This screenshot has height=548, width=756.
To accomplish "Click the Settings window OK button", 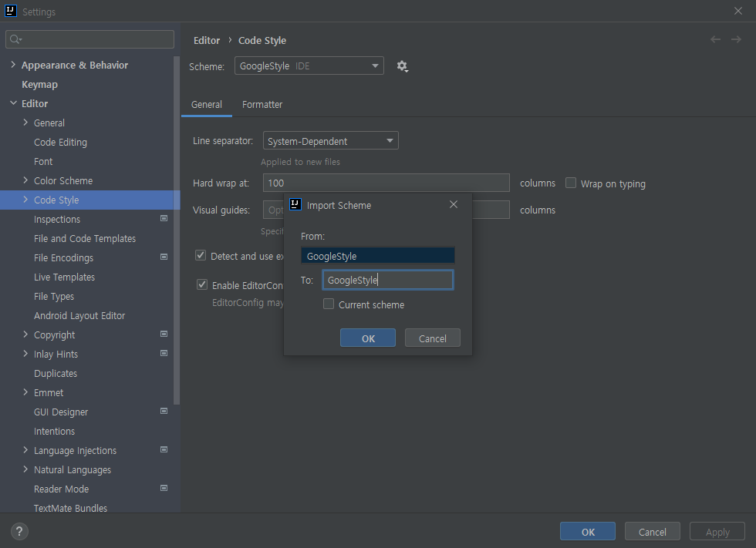I will pos(588,532).
